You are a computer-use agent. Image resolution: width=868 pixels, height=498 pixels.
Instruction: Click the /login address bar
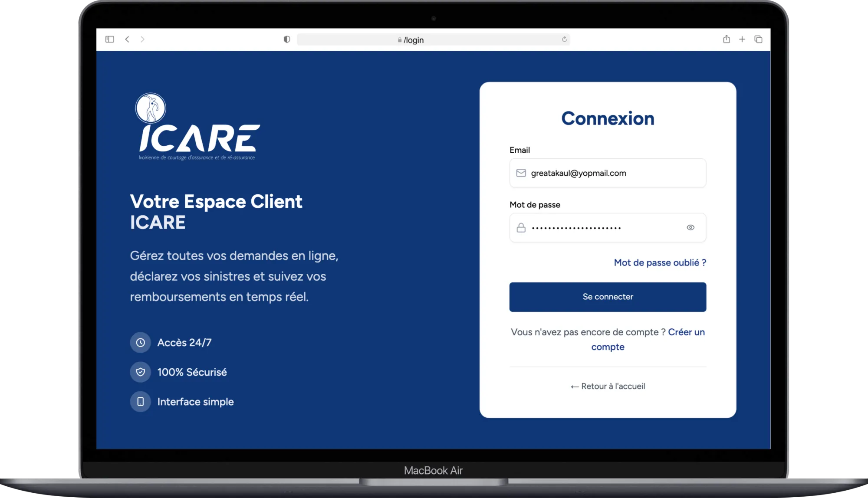click(433, 40)
